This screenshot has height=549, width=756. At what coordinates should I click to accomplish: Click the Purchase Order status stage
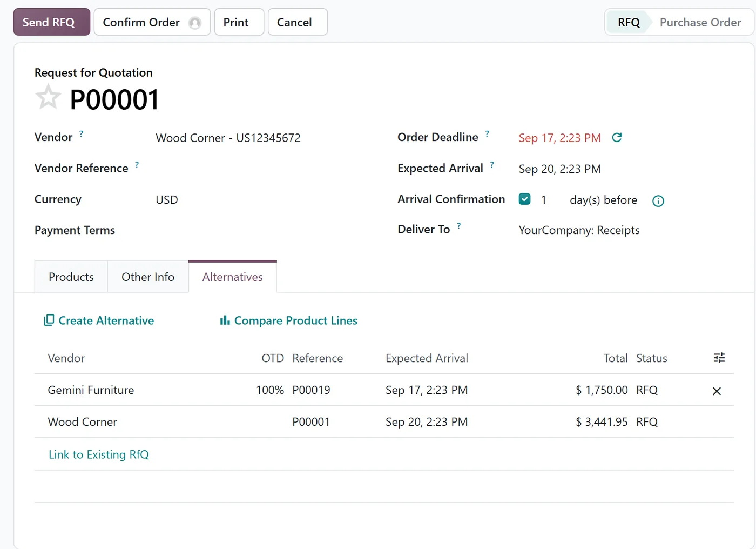click(x=700, y=22)
